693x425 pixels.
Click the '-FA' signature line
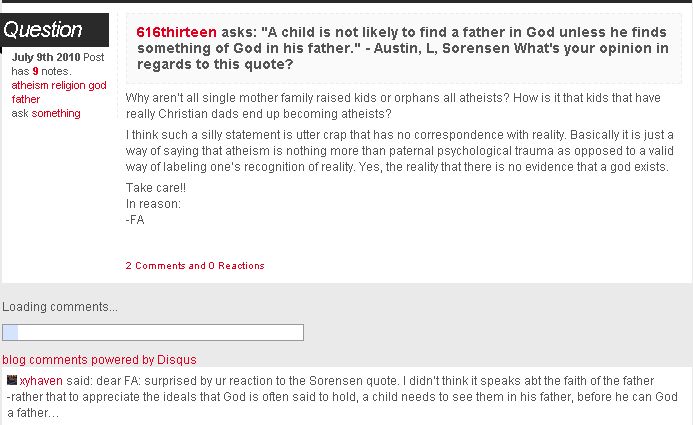tap(136, 219)
